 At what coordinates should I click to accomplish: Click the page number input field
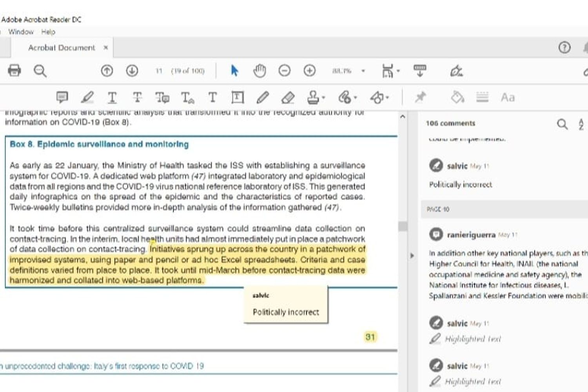click(x=159, y=71)
